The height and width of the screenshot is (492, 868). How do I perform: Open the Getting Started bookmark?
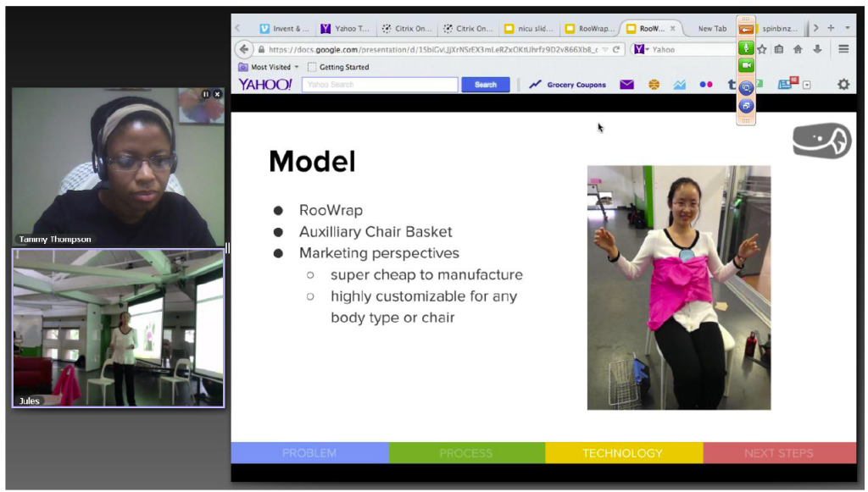pyautogui.click(x=338, y=67)
